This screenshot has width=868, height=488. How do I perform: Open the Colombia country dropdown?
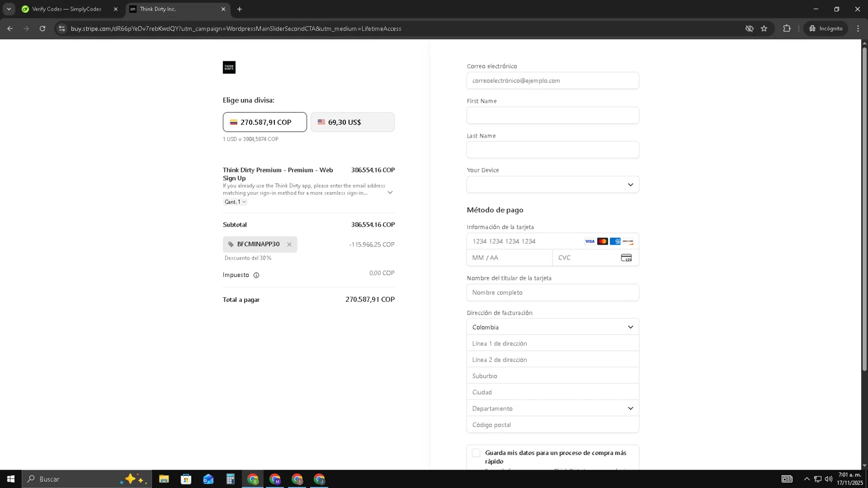click(x=553, y=327)
